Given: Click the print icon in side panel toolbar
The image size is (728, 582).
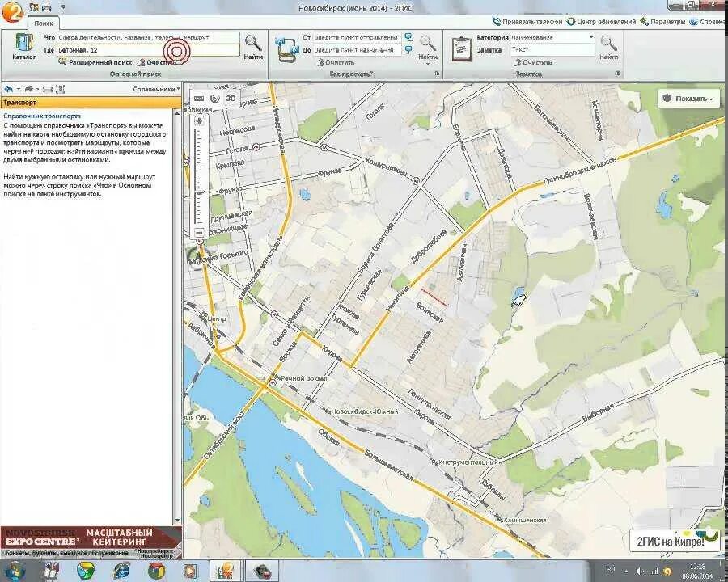Looking at the screenshot, I should [48, 89].
